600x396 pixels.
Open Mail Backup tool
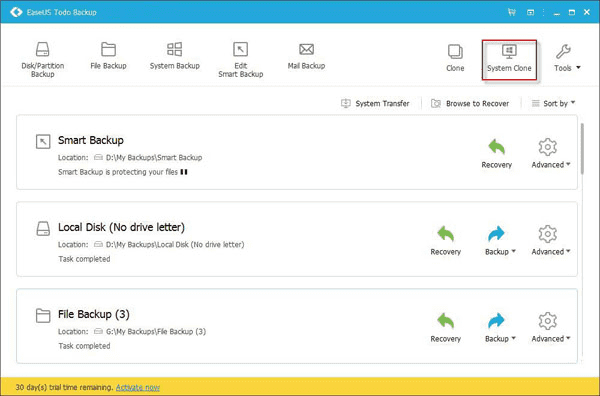pos(306,56)
